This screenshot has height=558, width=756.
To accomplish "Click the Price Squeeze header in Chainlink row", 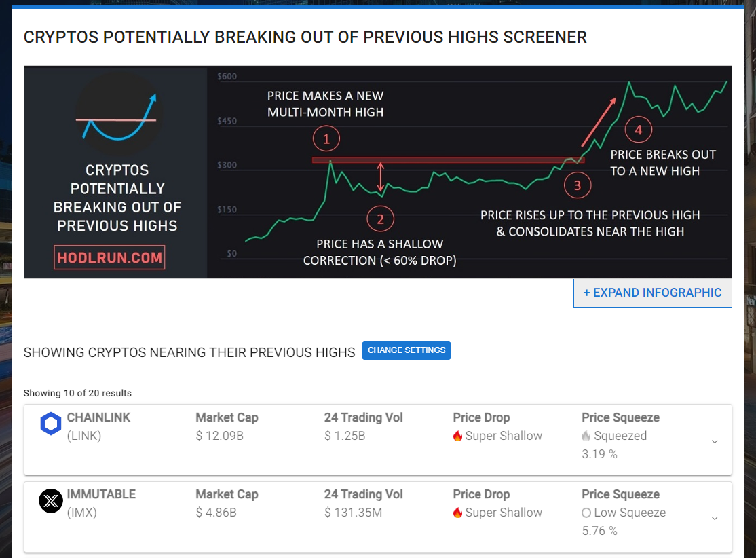I will 620,417.
